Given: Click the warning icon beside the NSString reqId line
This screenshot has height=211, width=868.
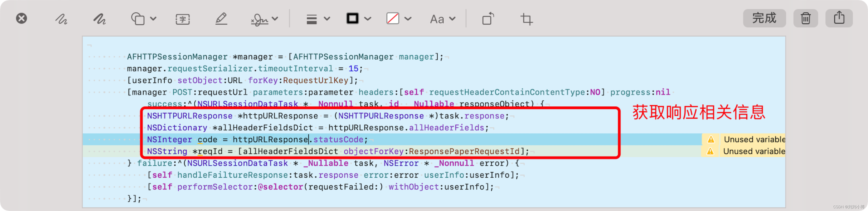Looking at the screenshot, I should 710,151.
